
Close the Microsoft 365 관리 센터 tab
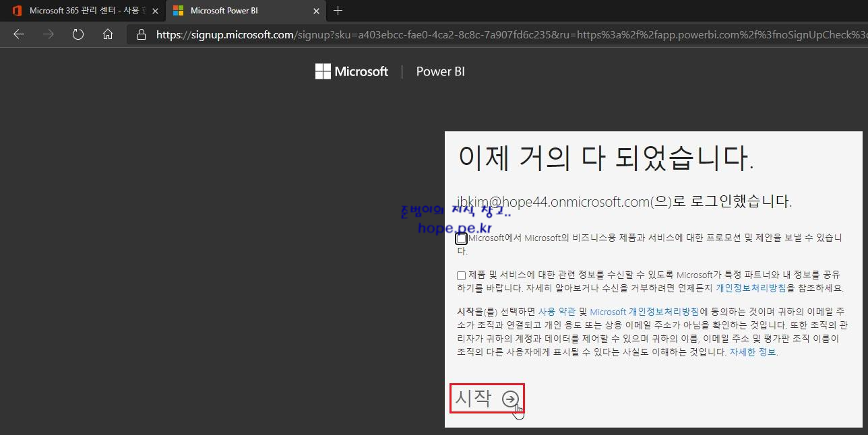[155, 11]
